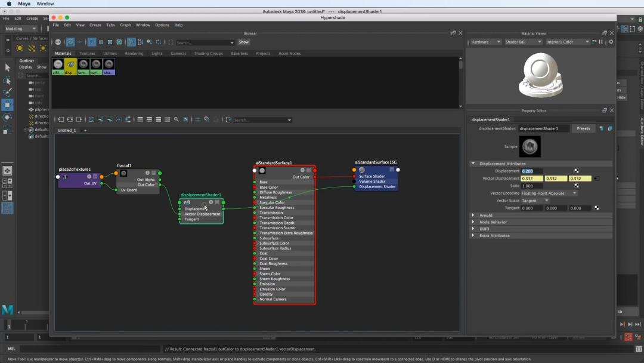Show output connections in graph toolbar
Image resolution: width=644 pixels, height=363 pixels.
pos(79,119)
